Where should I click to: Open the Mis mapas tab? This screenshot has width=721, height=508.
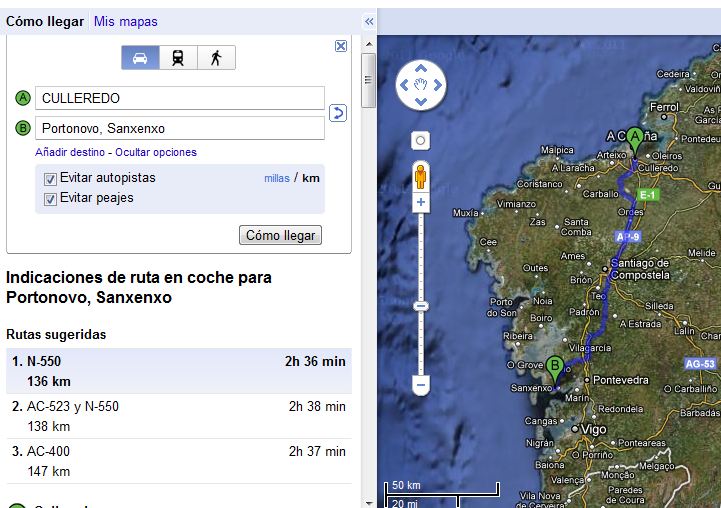click(126, 22)
